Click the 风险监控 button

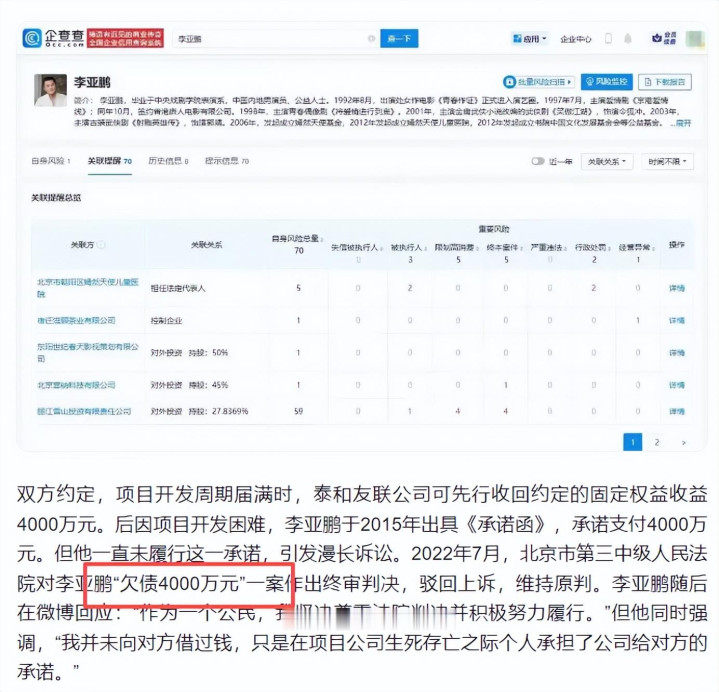[607, 82]
